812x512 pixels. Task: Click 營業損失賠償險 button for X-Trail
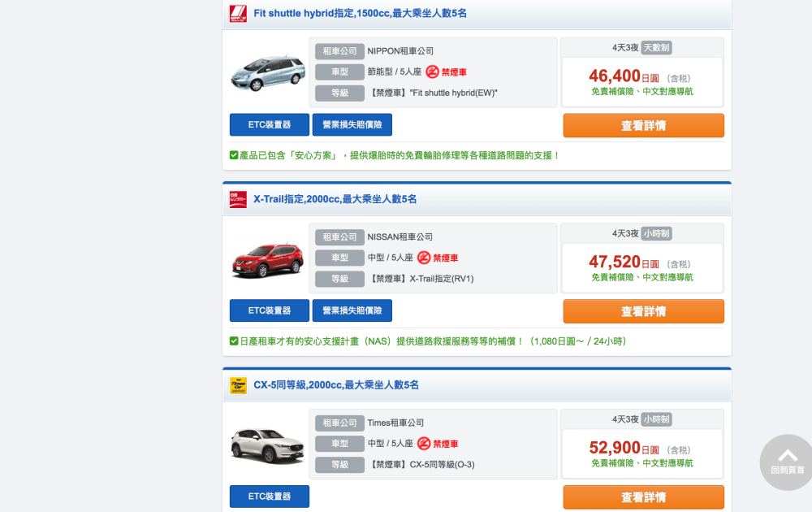click(352, 310)
